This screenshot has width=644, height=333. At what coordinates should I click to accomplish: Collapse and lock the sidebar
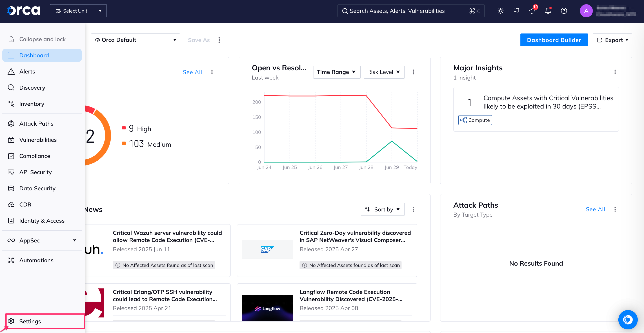42,39
